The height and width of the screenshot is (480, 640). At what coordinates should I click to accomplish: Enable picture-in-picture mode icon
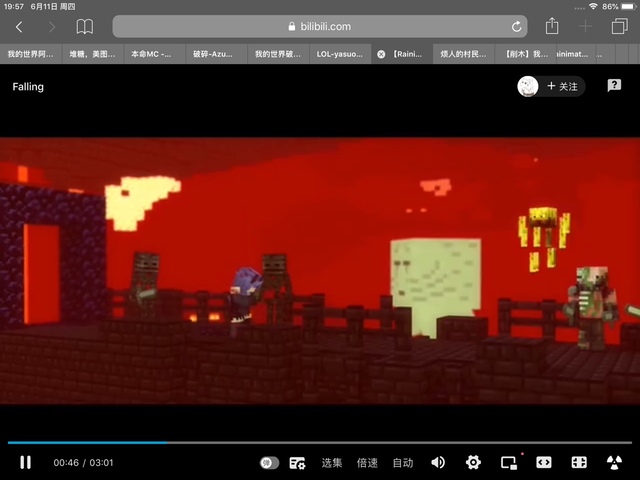coord(509,463)
